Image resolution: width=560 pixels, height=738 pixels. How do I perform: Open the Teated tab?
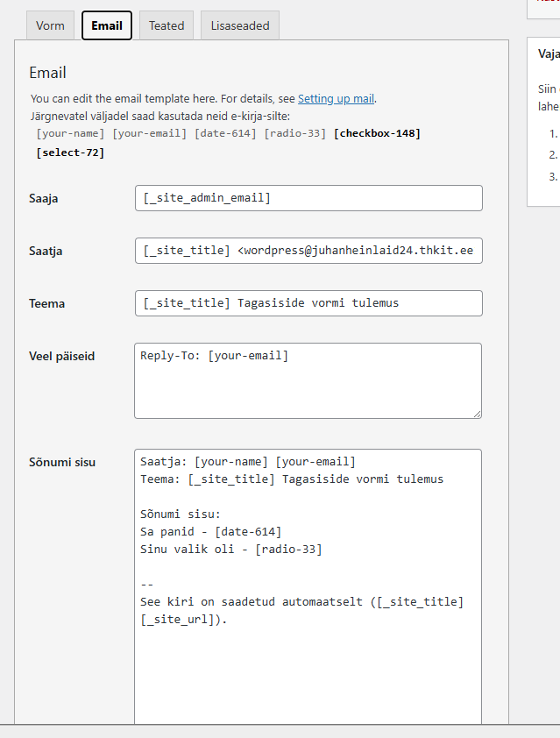coord(167,25)
